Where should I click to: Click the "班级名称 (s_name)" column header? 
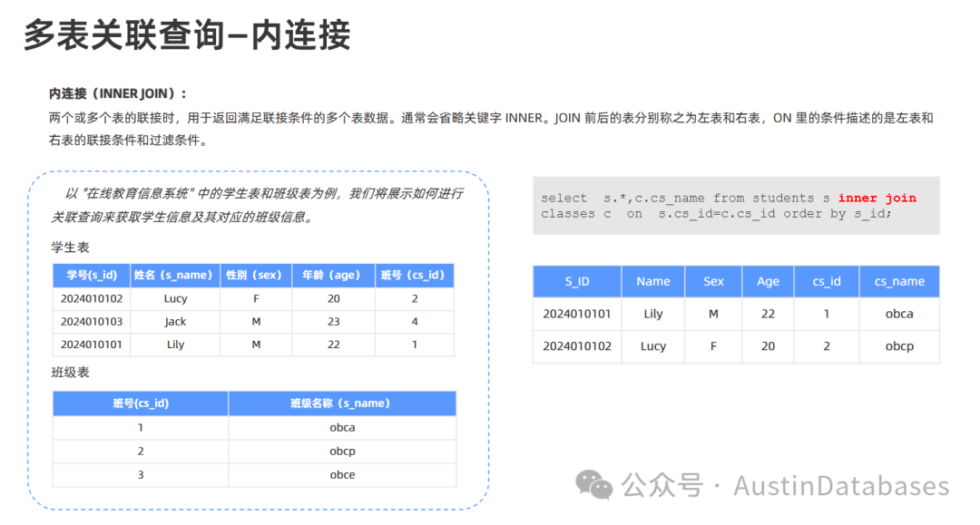pyautogui.click(x=342, y=403)
